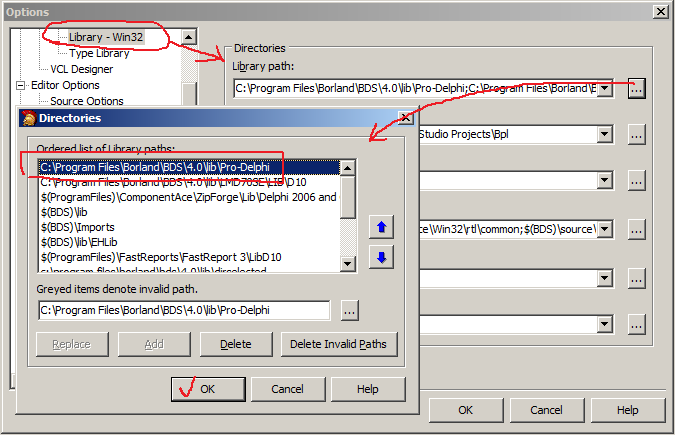Click the path edit field in Directories
Screen dimensions: 675x435
(x=184, y=311)
